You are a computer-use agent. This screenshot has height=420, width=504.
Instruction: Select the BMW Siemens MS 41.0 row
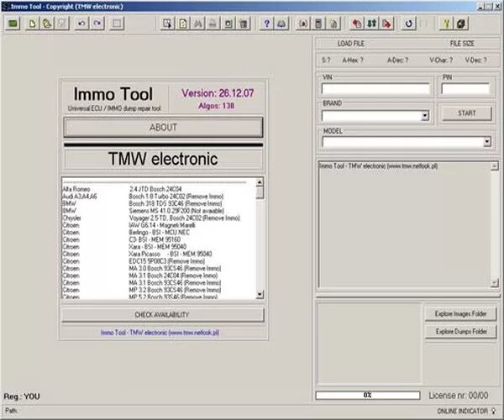159,211
